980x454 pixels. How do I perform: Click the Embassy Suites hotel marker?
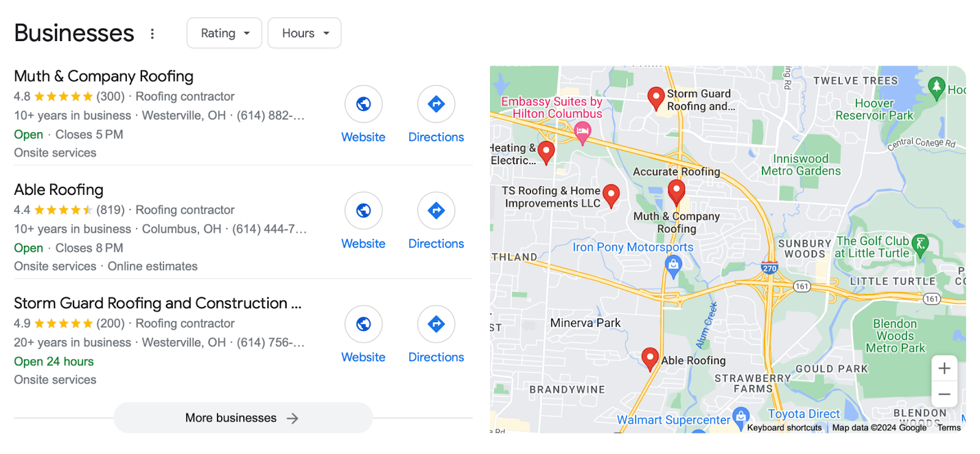pyautogui.click(x=582, y=132)
